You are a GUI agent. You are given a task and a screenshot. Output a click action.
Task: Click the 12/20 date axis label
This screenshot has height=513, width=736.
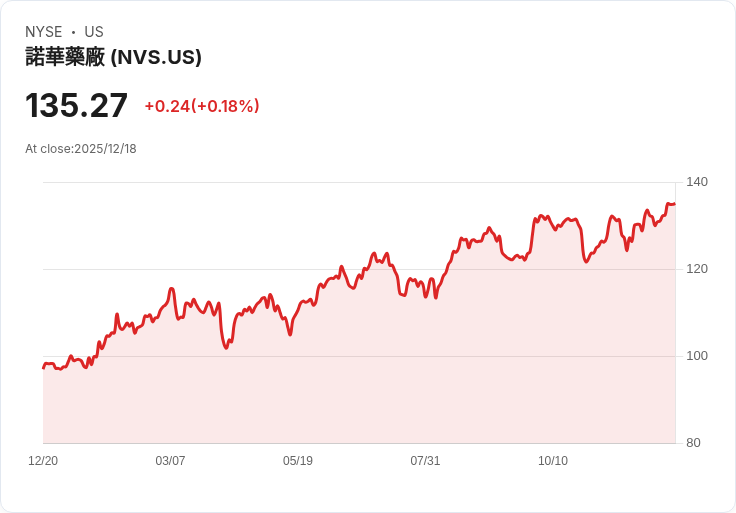(x=43, y=461)
